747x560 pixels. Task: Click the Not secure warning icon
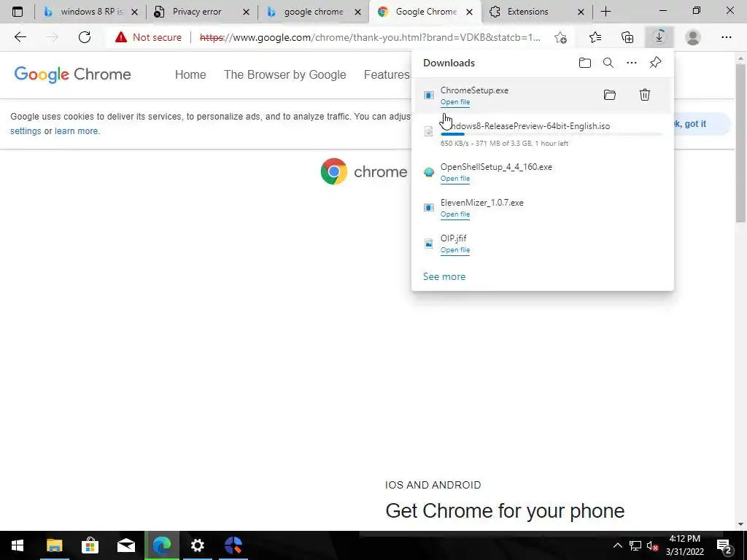[x=121, y=37]
